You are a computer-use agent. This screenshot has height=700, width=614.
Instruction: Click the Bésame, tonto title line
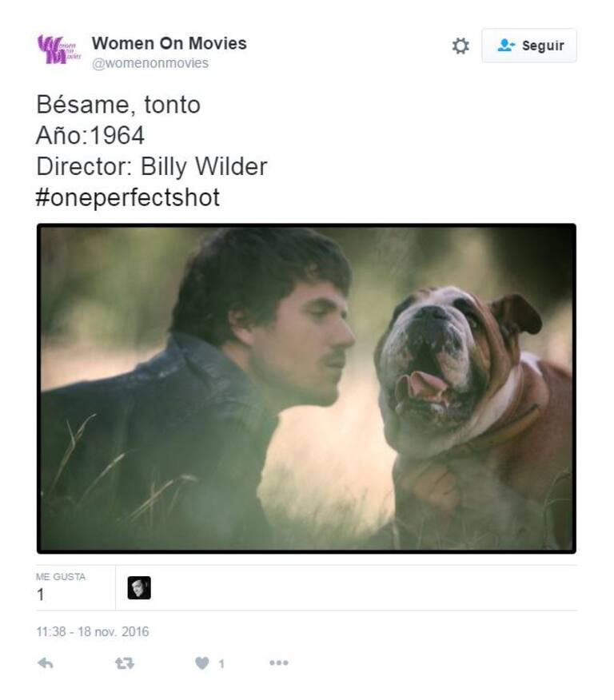[118, 105]
